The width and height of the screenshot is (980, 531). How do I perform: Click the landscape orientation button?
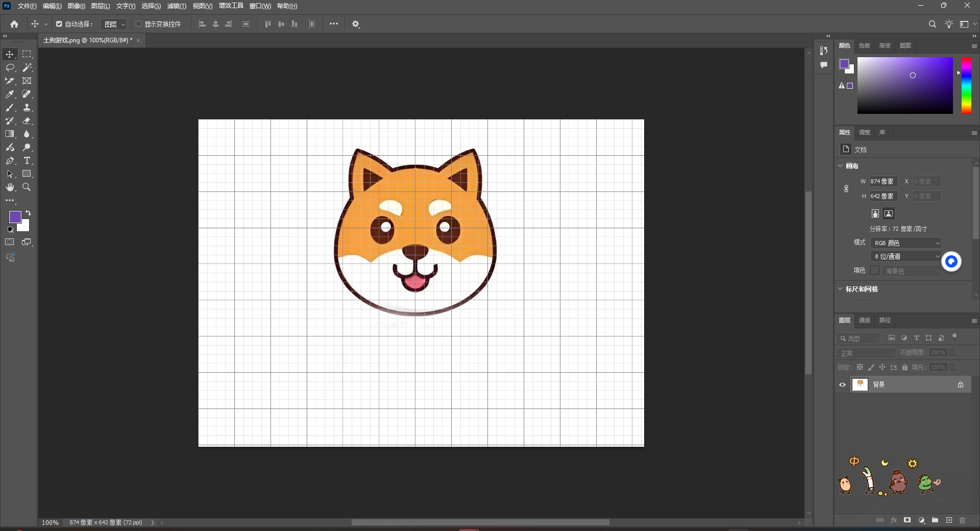tap(889, 213)
